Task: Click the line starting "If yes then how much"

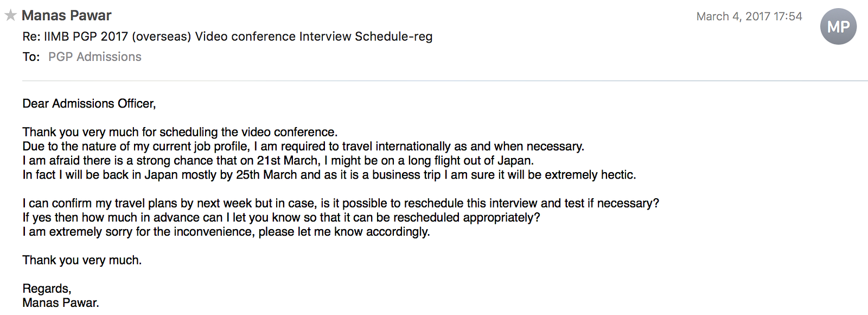Action: (x=281, y=217)
